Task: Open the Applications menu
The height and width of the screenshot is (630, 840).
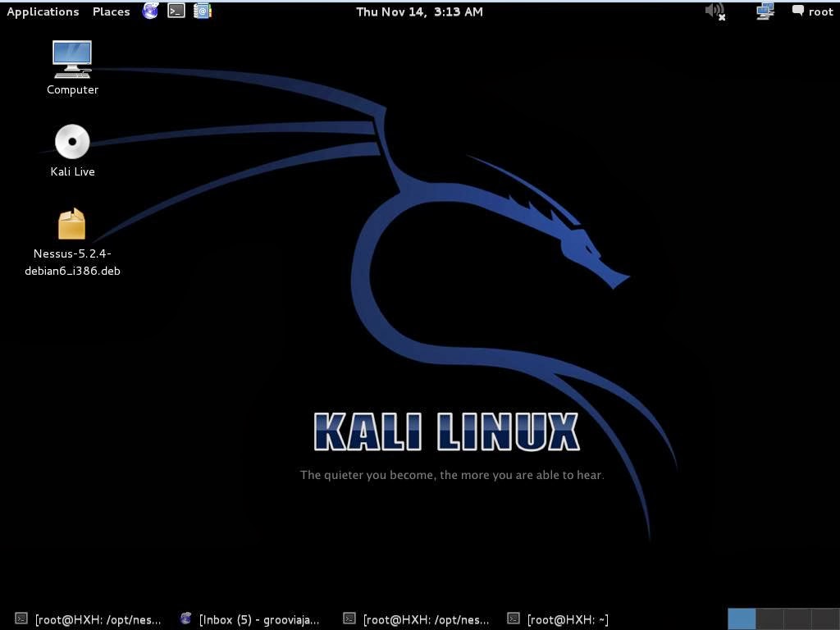Action: [x=43, y=11]
